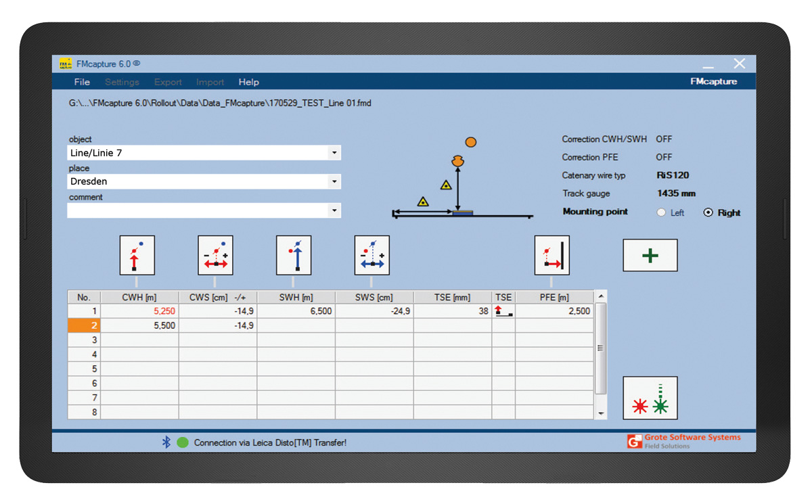Click the CWS [cm] column header
This screenshot has width=812, height=504.
click(x=218, y=297)
